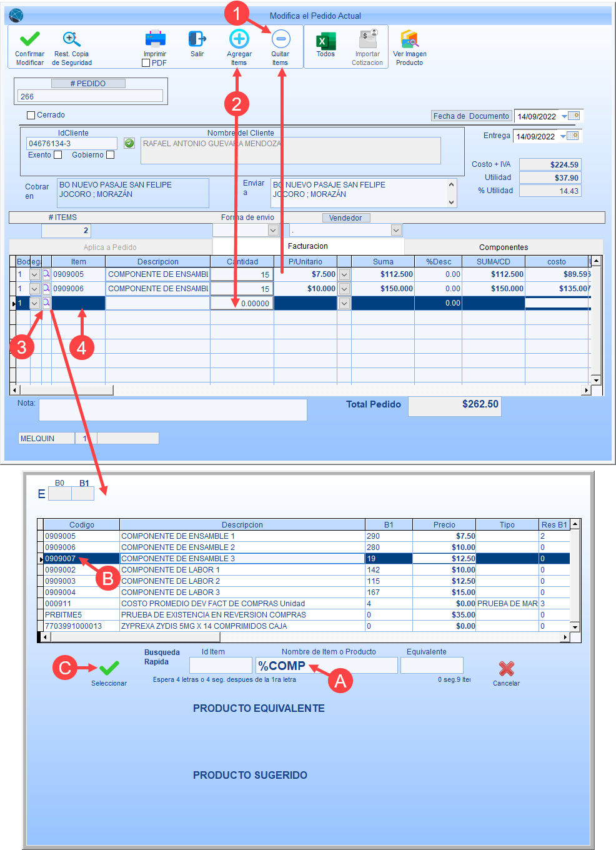
Task: Open P/Unitario dropdown in the empty new row
Action: coord(344,303)
